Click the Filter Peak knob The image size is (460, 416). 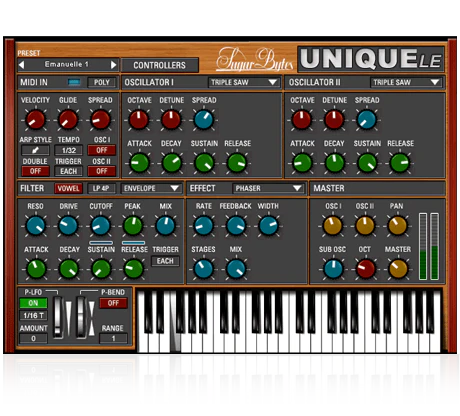tap(133, 225)
